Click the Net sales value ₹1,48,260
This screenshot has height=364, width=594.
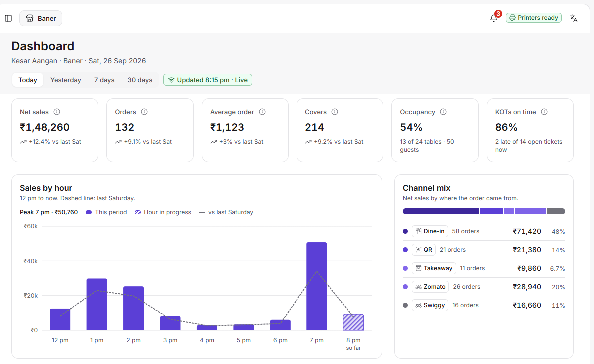[x=45, y=127]
